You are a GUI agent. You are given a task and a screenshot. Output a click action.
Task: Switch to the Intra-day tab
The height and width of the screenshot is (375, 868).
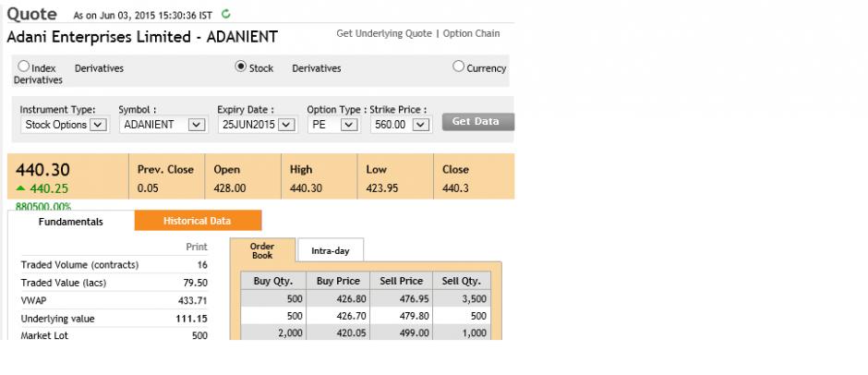pyautogui.click(x=331, y=250)
